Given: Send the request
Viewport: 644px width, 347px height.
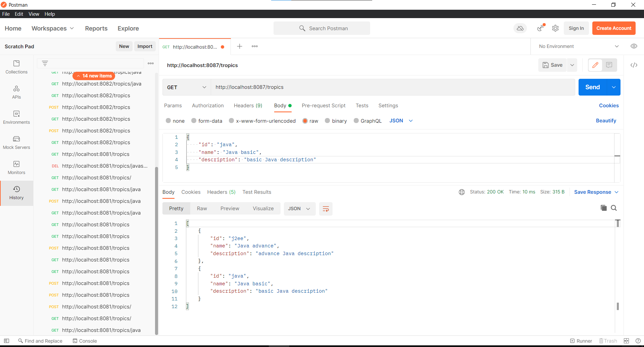Looking at the screenshot, I should coord(593,87).
